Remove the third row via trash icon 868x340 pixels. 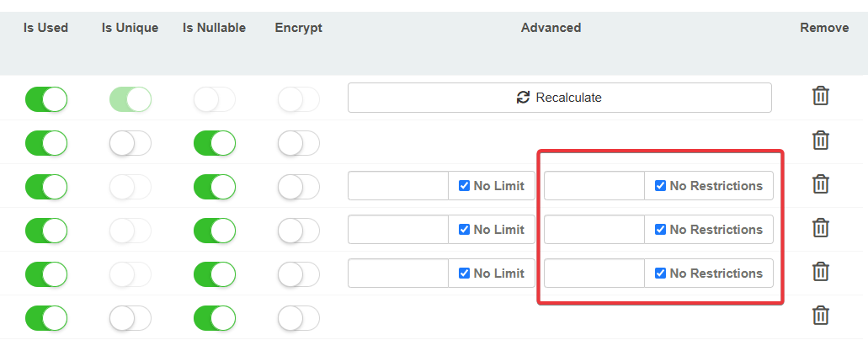(x=821, y=183)
